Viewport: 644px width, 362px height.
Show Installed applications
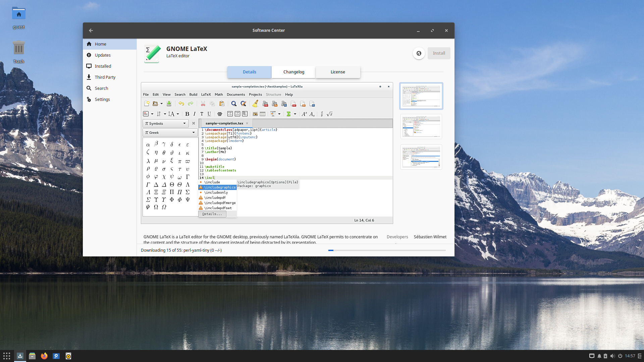110,66
